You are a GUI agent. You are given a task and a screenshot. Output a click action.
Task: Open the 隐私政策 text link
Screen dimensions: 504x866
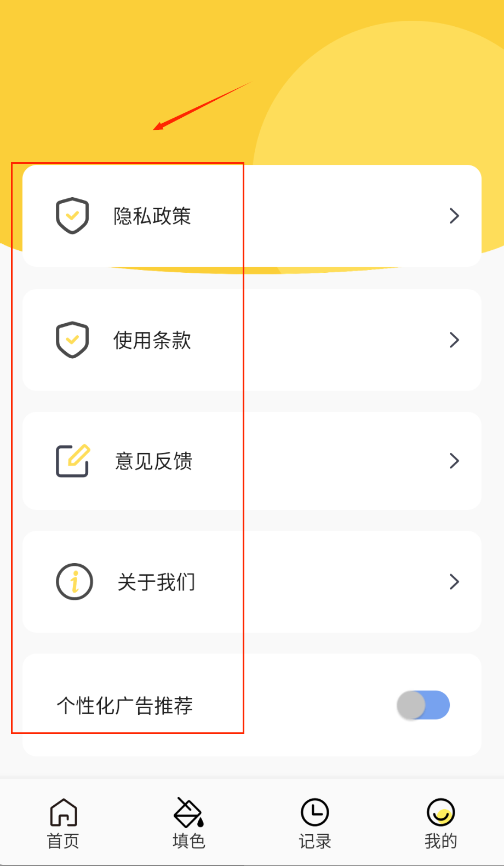tap(152, 216)
